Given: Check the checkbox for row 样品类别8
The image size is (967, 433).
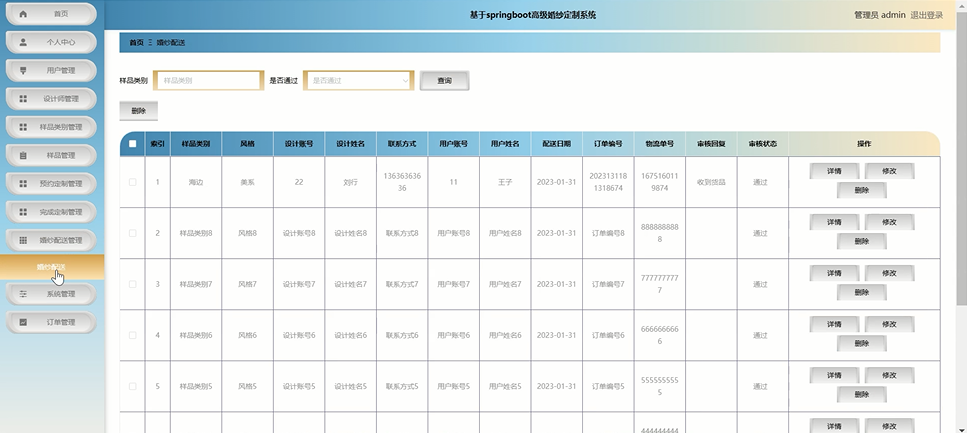Looking at the screenshot, I should [133, 233].
